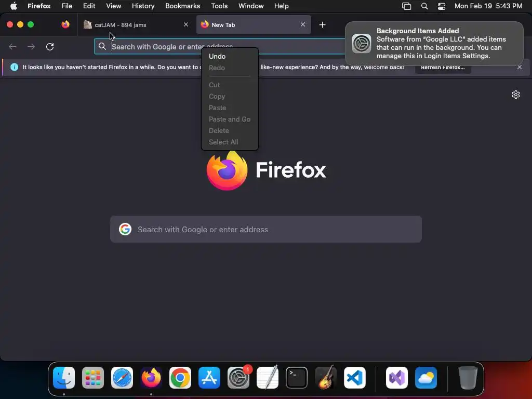Open Visual Studio from the Dock
This screenshot has height=399, width=532.
coord(396,378)
